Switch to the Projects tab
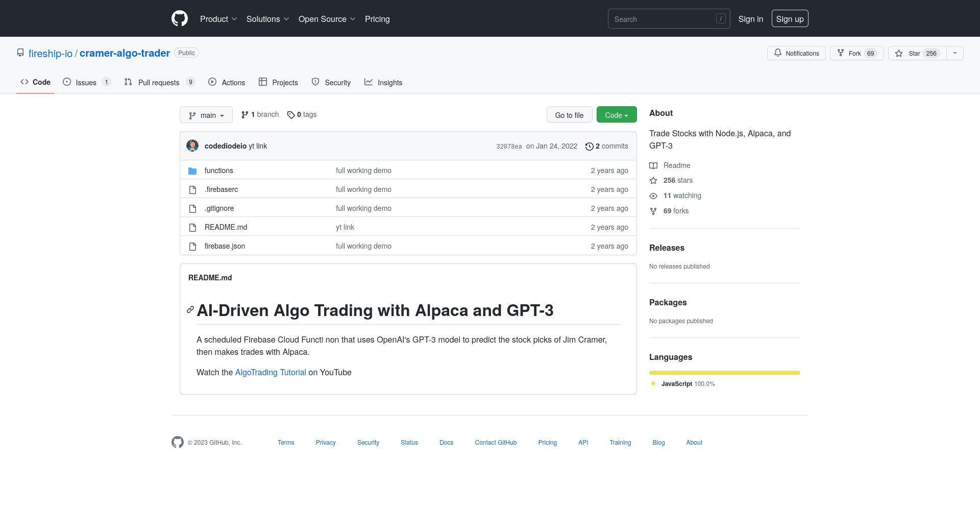 pyautogui.click(x=278, y=82)
